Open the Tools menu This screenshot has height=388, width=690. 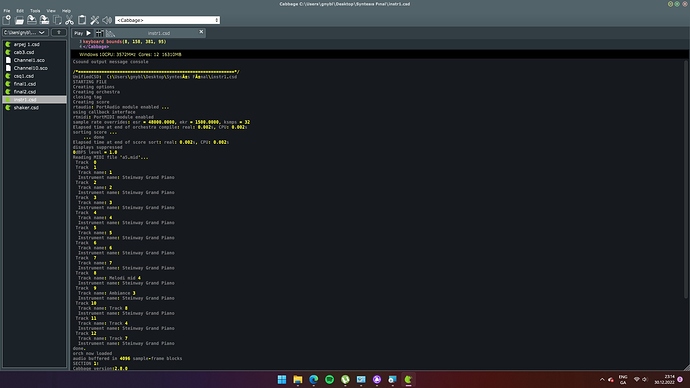click(35, 11)
